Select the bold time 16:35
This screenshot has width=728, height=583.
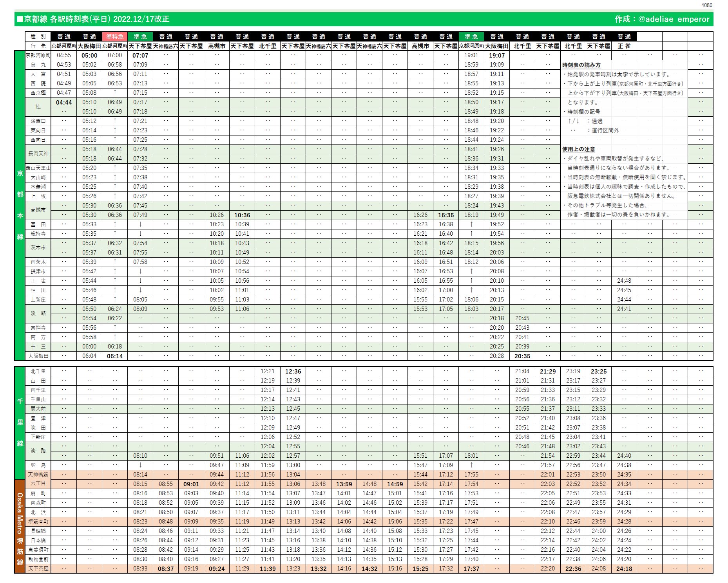[x=446, y=215]
